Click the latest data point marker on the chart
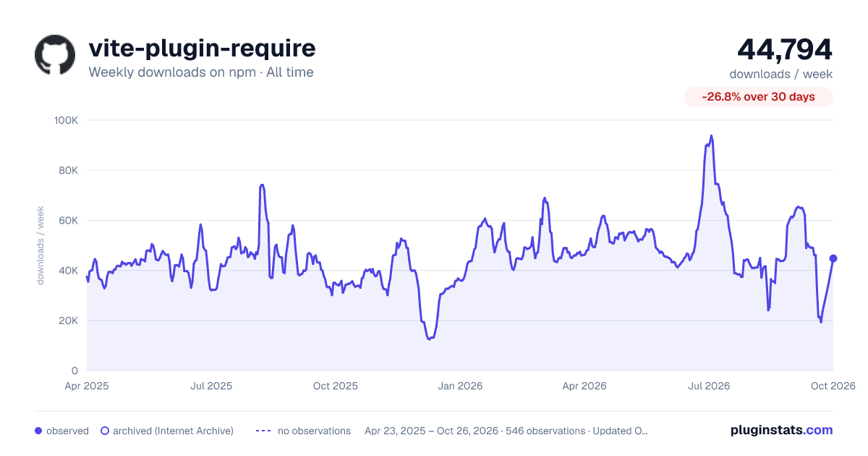The width and height of the screenshot is (868, 456). (x=833, y=258)
